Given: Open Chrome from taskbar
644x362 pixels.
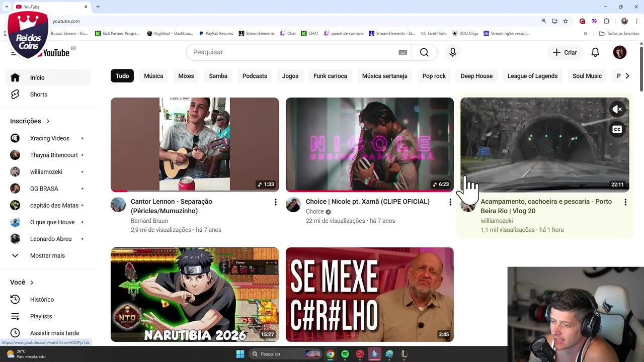Looking at the screenshot, I should pos(330,354).
